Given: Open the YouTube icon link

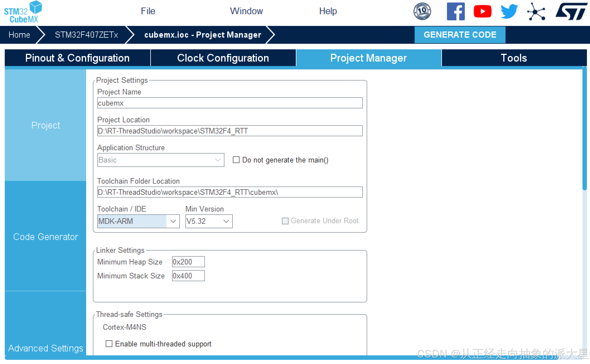Looking at the screenshot, I should [482, 11].
